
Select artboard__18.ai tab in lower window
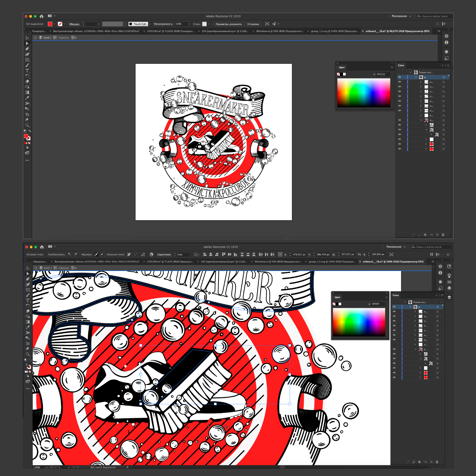(x=393, y=262)
